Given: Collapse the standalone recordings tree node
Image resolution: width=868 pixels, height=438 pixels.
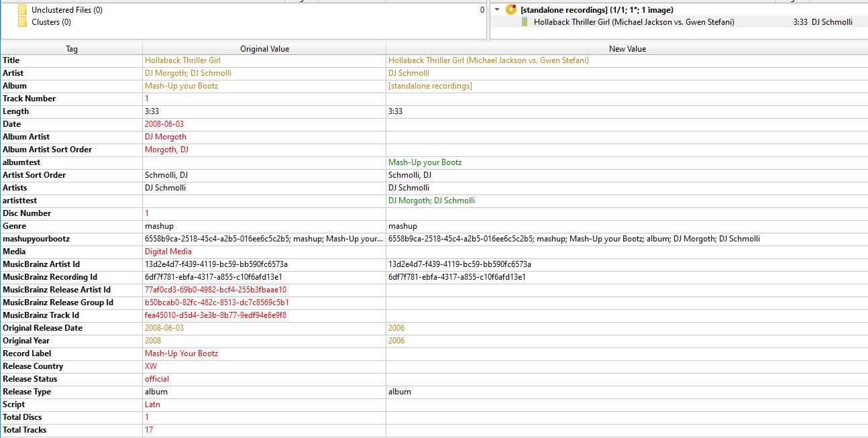Looking at the screenshot, I should click(497, 10).
